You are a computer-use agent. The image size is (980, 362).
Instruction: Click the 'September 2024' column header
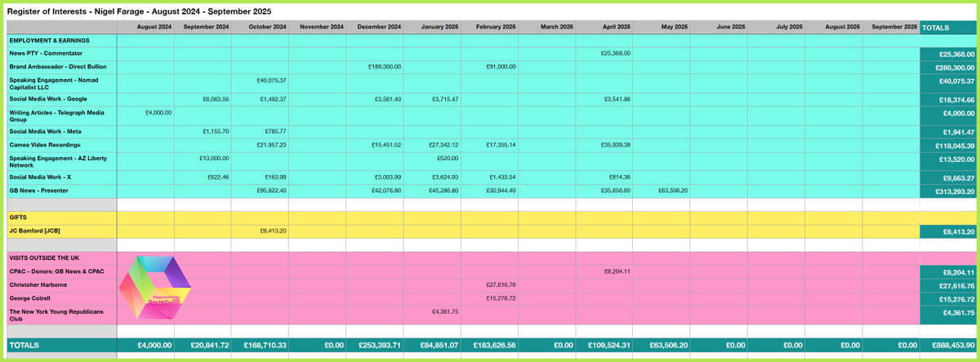pos(205,27)
